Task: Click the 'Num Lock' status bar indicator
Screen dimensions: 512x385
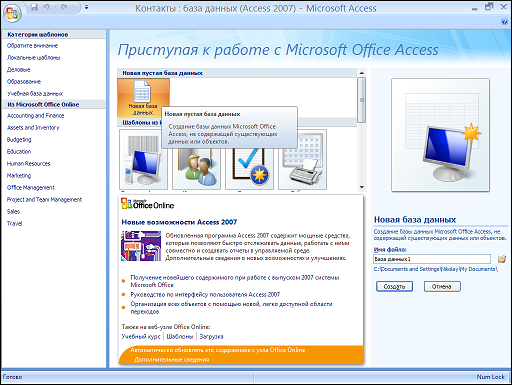Action: [490, 377]
